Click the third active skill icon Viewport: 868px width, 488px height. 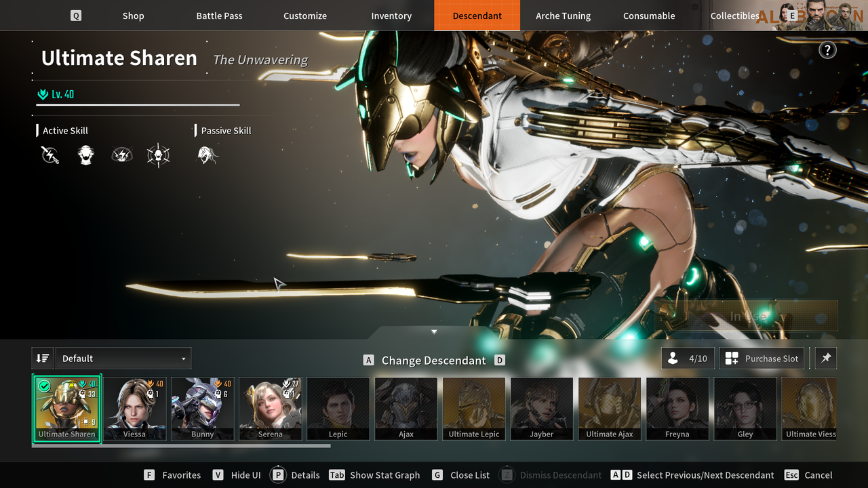[122, 155]
